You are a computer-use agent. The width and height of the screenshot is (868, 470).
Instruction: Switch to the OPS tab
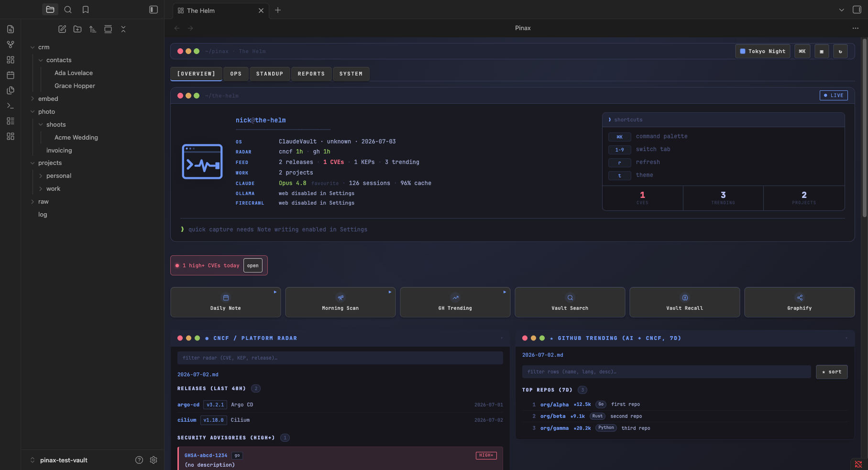(236, 74)
